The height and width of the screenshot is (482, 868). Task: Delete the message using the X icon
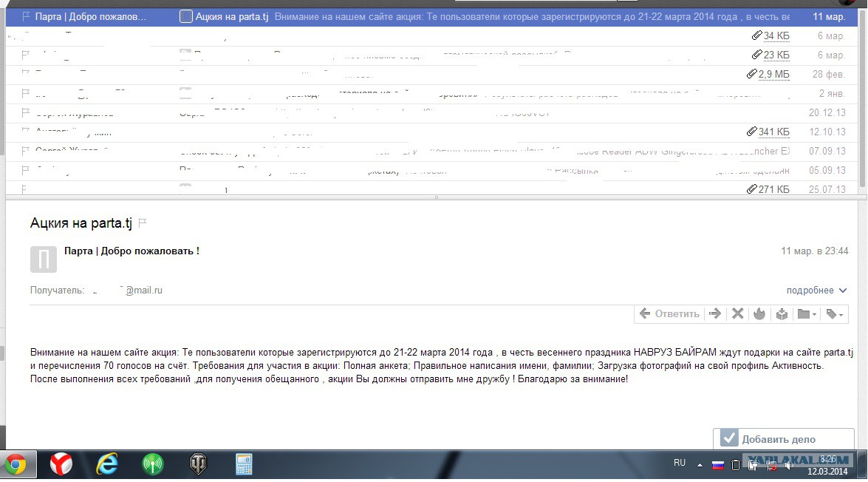pos(737,313)
